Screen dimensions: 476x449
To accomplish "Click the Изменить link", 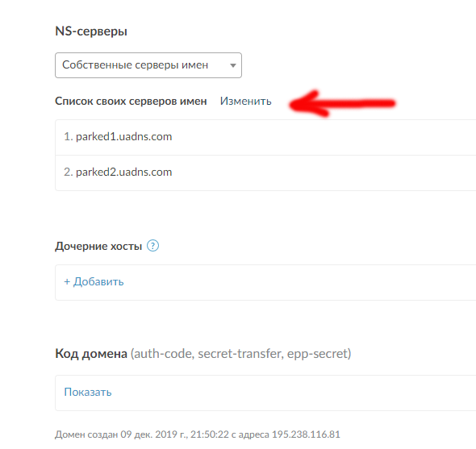I will click(245, 101).
